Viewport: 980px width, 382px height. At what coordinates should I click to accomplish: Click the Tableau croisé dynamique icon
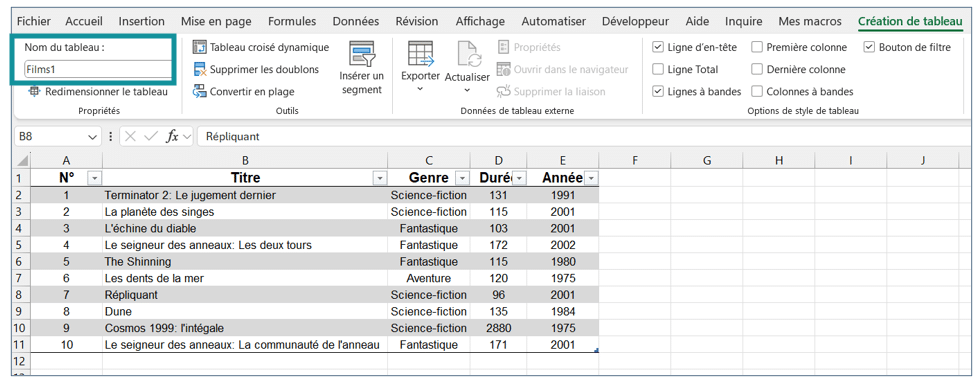199,48
